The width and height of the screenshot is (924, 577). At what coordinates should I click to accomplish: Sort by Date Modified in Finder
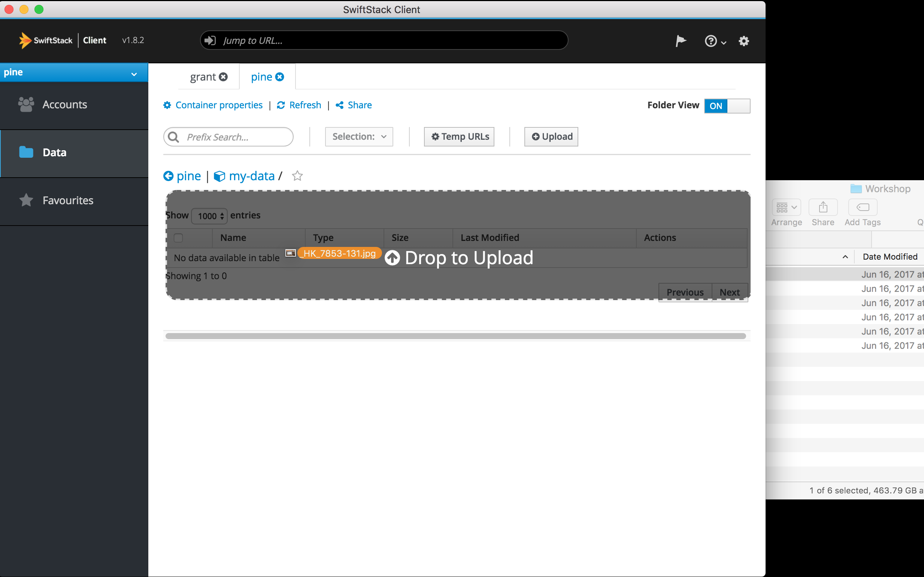(890, 257)
